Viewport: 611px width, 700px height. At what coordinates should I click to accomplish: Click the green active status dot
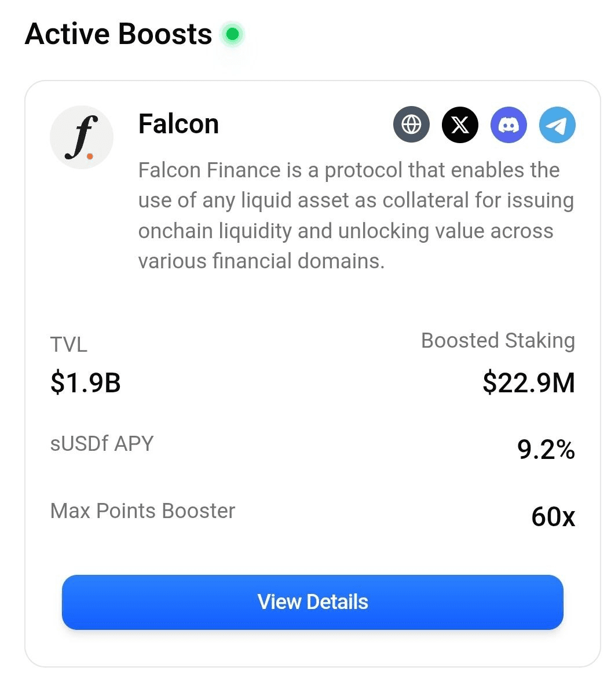coord(232,35)
